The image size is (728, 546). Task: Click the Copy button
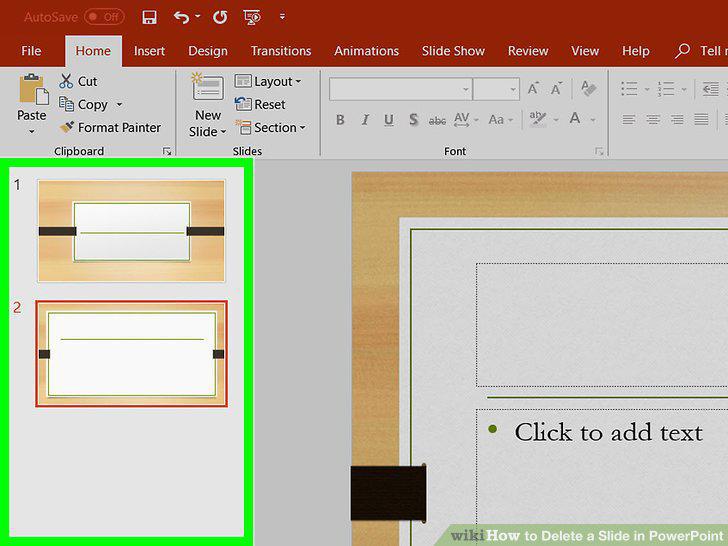[x=84, y=104]
